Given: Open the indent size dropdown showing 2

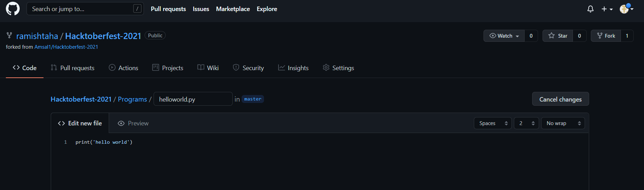Looking at the screenshot, I should pos(526,123).
